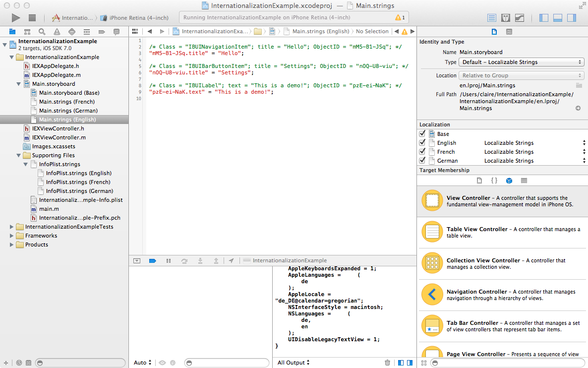
Task: Toggle breakpoints activation in debug bar
Action: pyautogui.click(x=153, y=261)
